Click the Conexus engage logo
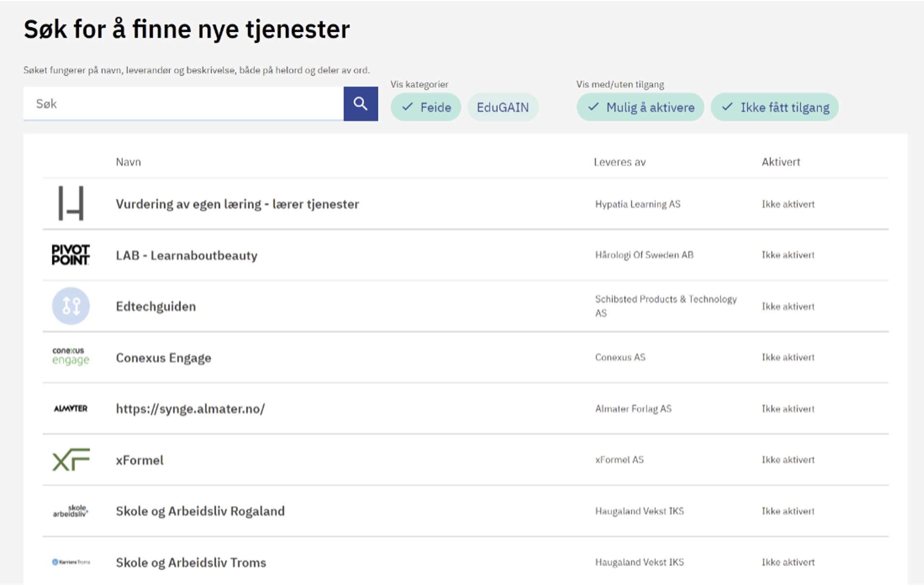The width and height of the screenshot is (924, 586). pos(70,356)
